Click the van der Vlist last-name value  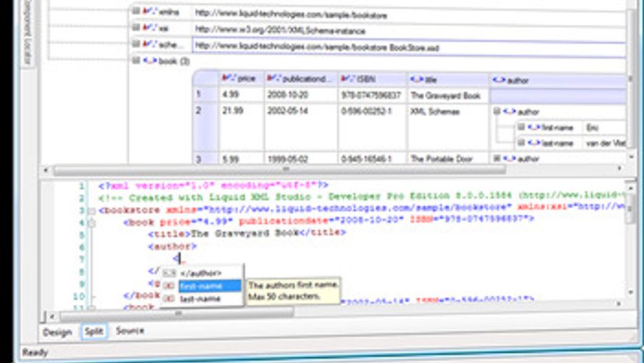pyautogui.click(x=606, y=143)
